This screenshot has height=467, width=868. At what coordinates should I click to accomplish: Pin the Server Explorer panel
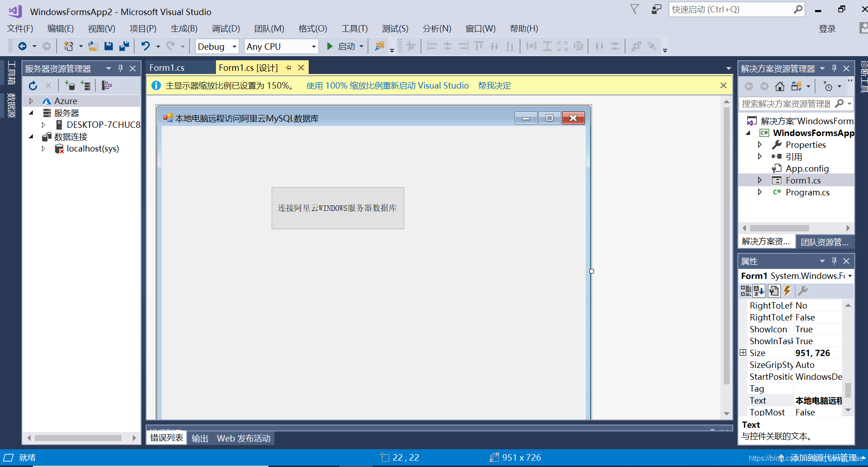pos(121,68)
